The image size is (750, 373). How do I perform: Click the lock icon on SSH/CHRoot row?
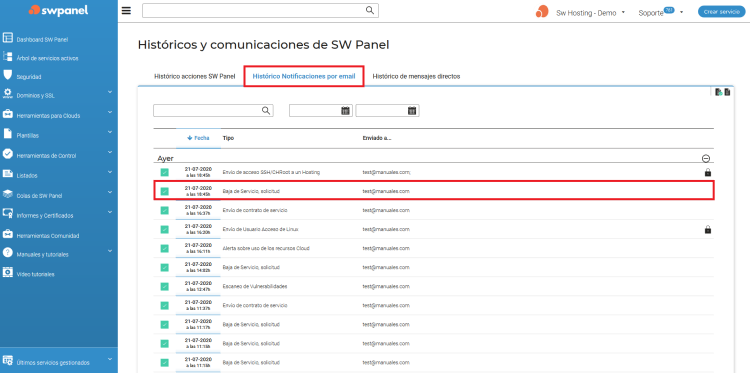coord(708,172)
